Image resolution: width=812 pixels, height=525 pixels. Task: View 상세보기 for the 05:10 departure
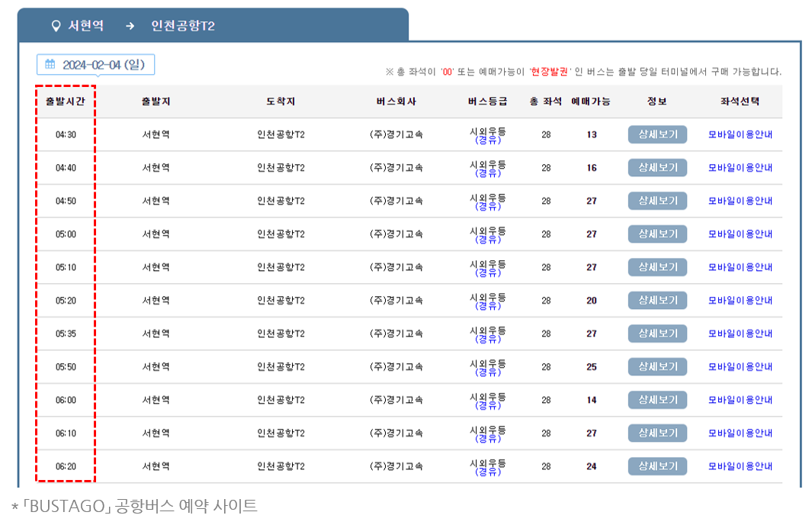coord(657,267)
